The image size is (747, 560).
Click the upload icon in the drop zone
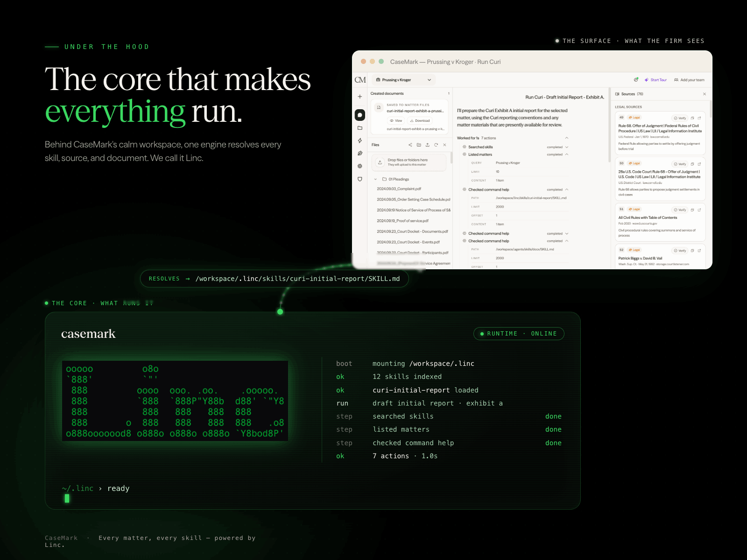tap(380, 162)
